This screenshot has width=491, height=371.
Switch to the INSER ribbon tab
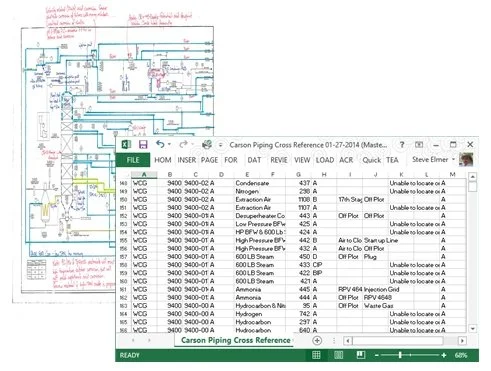pyautogui.click(x=187, y=160)
